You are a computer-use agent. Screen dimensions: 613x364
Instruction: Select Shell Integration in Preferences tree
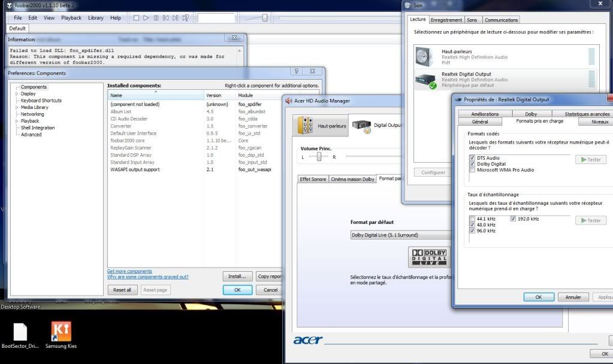tap(38, 128)
